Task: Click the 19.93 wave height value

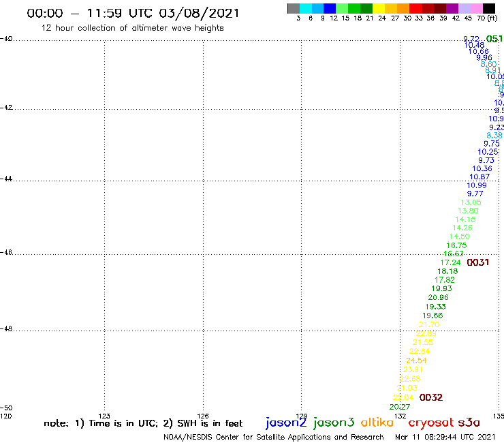Action: (442, 288)
